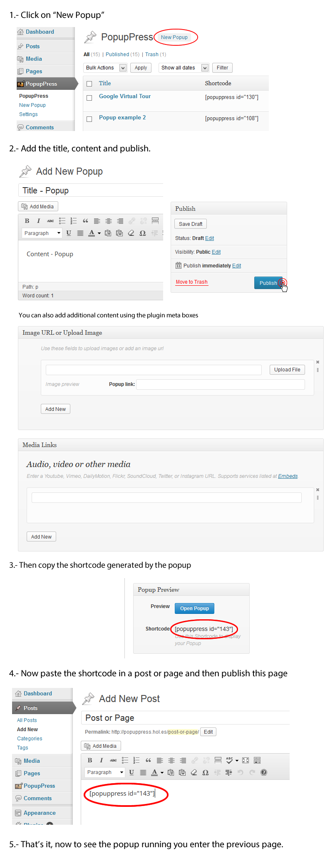Check the Google Virtual Tour row checkbox
This screenshot has height=868, width=330.
(x=89, y=98)
